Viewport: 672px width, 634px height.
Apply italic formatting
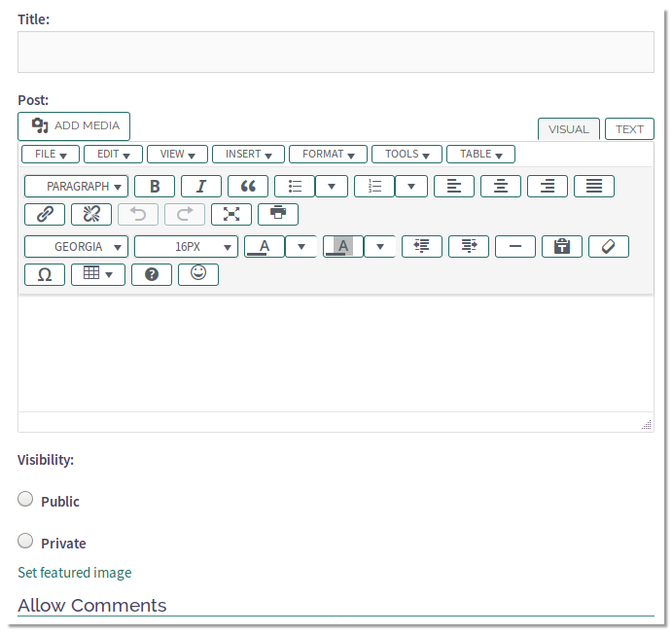(x=200, y=187)
